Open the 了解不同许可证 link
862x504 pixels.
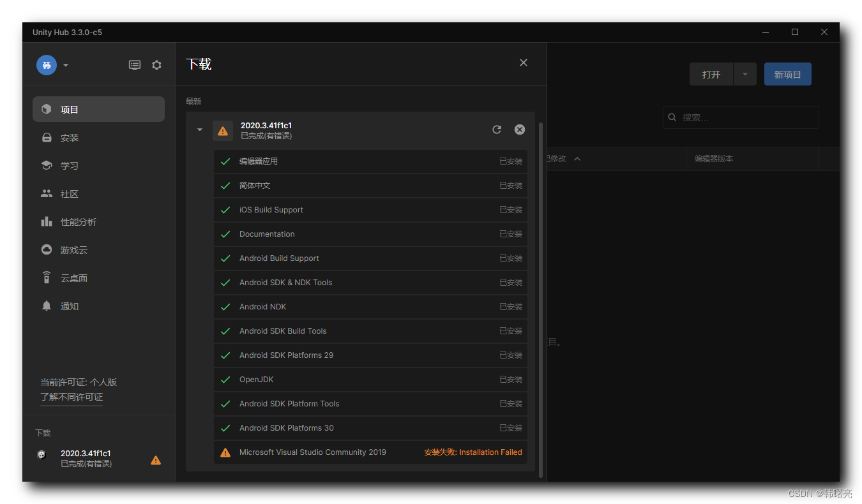click(x=72, y=397)
